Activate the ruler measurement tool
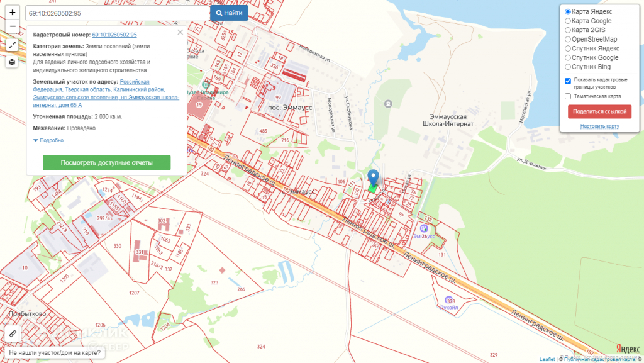The width and height of the screenshot is (644, 363). (12, 333)
